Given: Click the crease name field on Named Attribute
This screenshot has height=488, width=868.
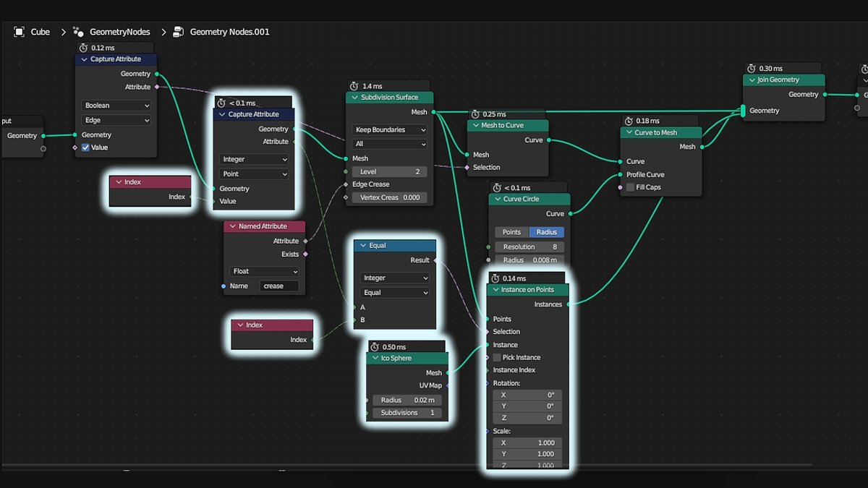Looking at the screenshot, I should pos(279,286).
